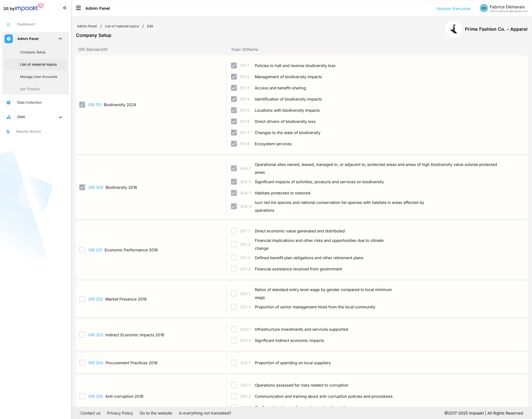Switch to Version française

point(453,9)
